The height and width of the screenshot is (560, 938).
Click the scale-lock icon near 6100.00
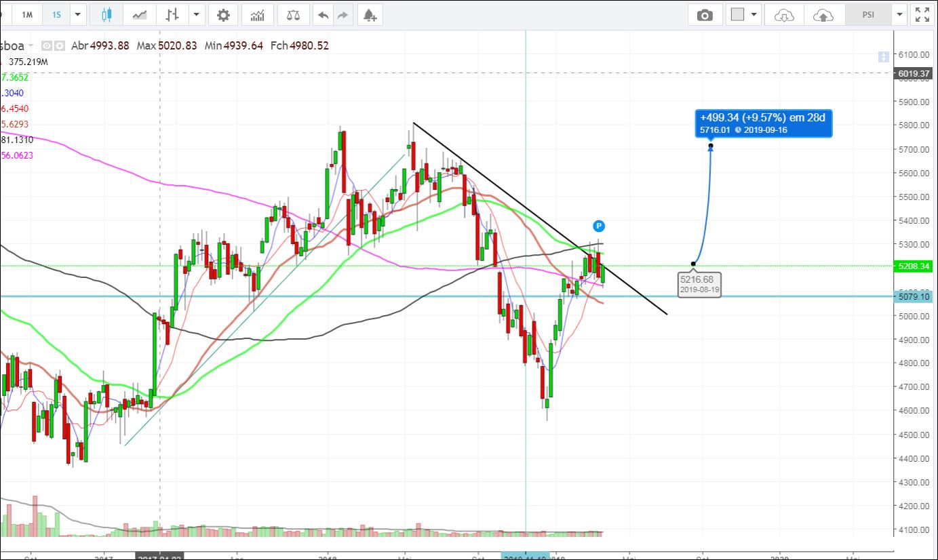pos(882,57)
